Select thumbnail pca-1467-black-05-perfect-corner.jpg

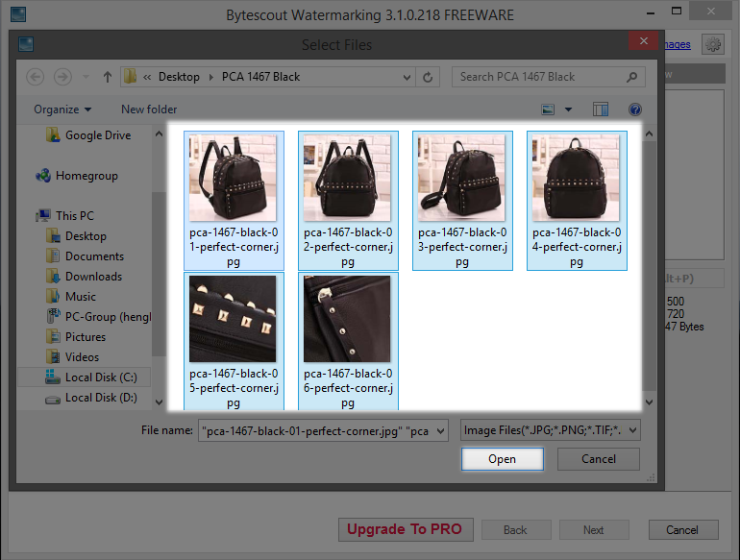pyautogui.click(x=234, y=340)
